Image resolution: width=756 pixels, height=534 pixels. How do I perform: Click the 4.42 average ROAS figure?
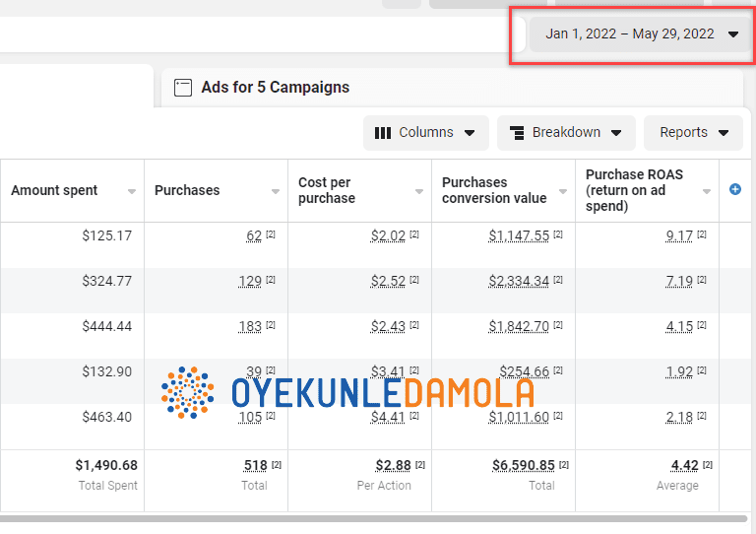(685, 465)
